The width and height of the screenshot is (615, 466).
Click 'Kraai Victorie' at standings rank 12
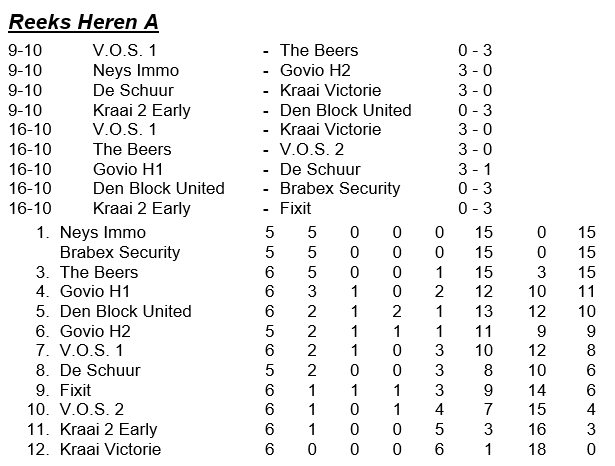click(110, 450)
